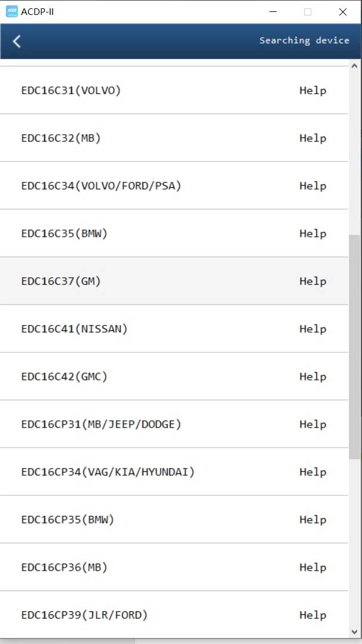
Task: Click the ACDP-II app logo icon
Action: (x=12, y=11)
